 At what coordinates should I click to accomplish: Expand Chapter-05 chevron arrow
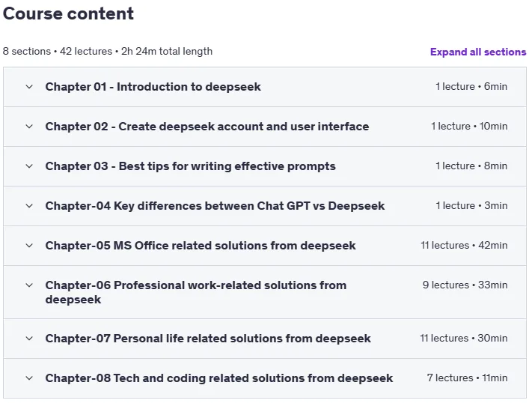point(29,246)
